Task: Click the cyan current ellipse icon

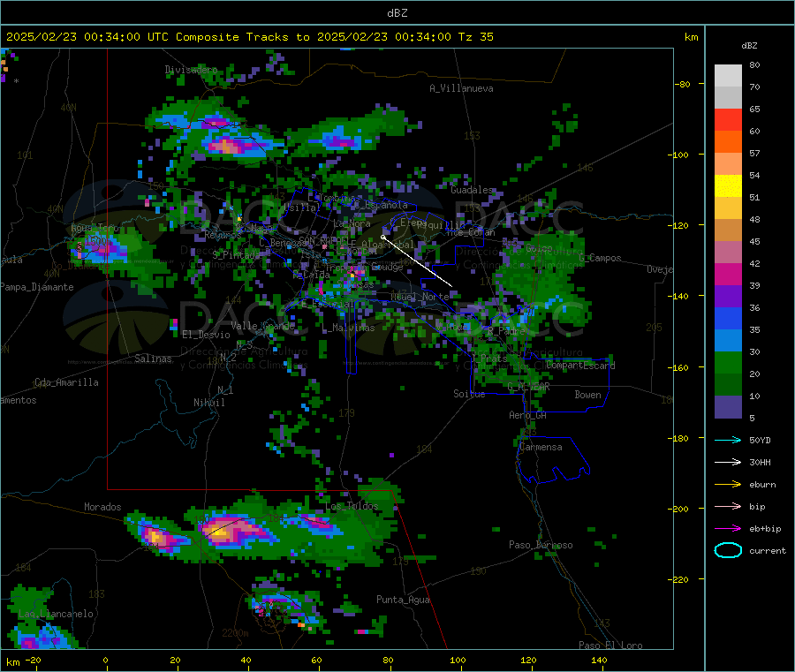Action: pos(728,550)
